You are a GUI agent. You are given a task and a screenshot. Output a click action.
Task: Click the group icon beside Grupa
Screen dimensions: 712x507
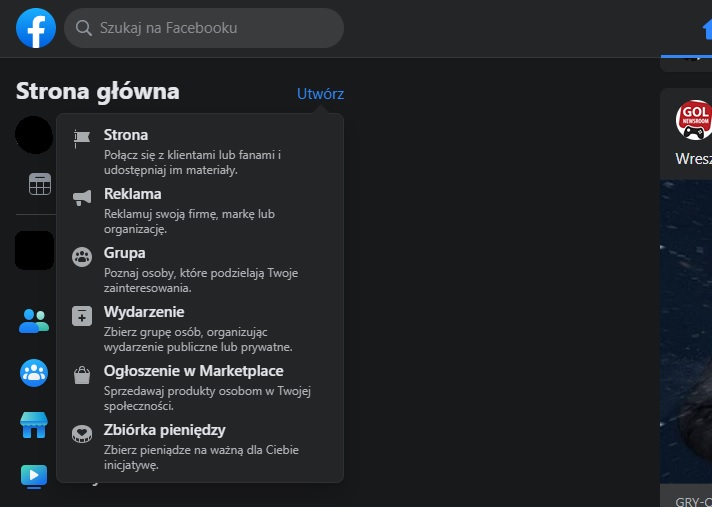point(82,257)
